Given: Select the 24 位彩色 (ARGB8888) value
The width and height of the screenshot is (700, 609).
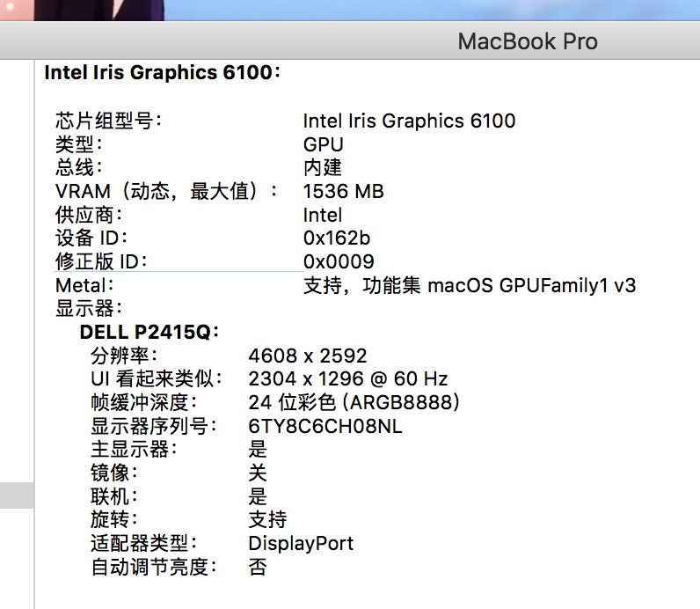Looking at the screenshot, I should click(354, 402).
